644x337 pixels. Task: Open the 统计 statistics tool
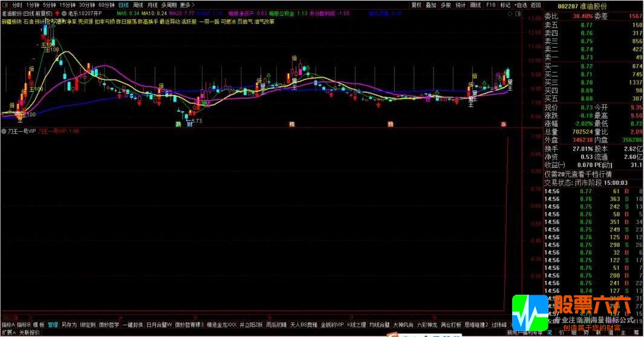pyautogui.click(x=461, y=5)
